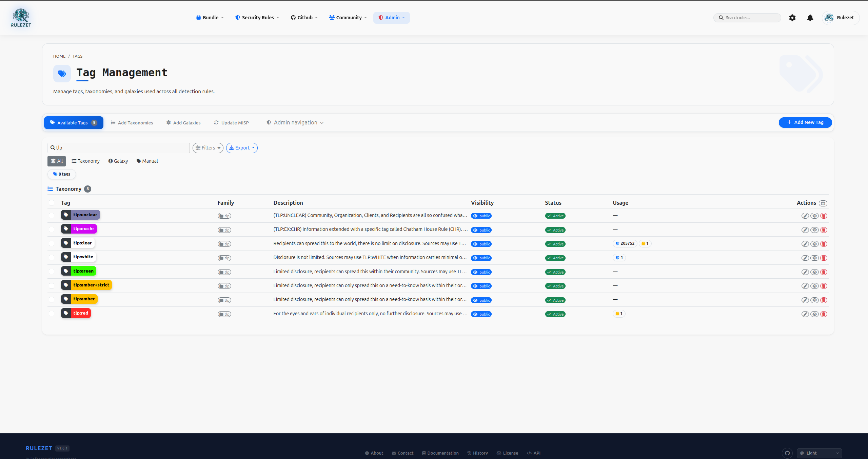Check the tlp:white row checkbox
Image resolution: width=868 pixels, height=459 pixels.
52,258
